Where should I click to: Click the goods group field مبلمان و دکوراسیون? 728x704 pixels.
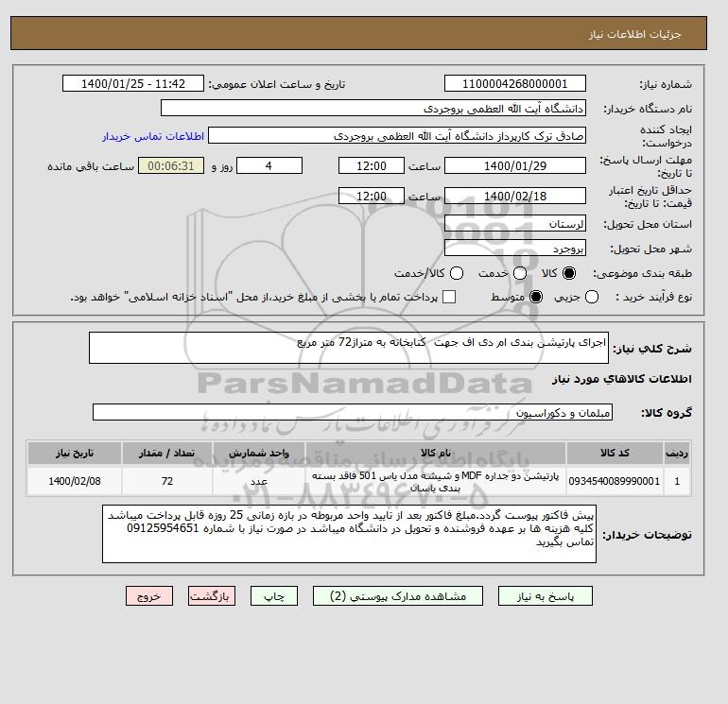pyautogui.click(x=353, y=412)
